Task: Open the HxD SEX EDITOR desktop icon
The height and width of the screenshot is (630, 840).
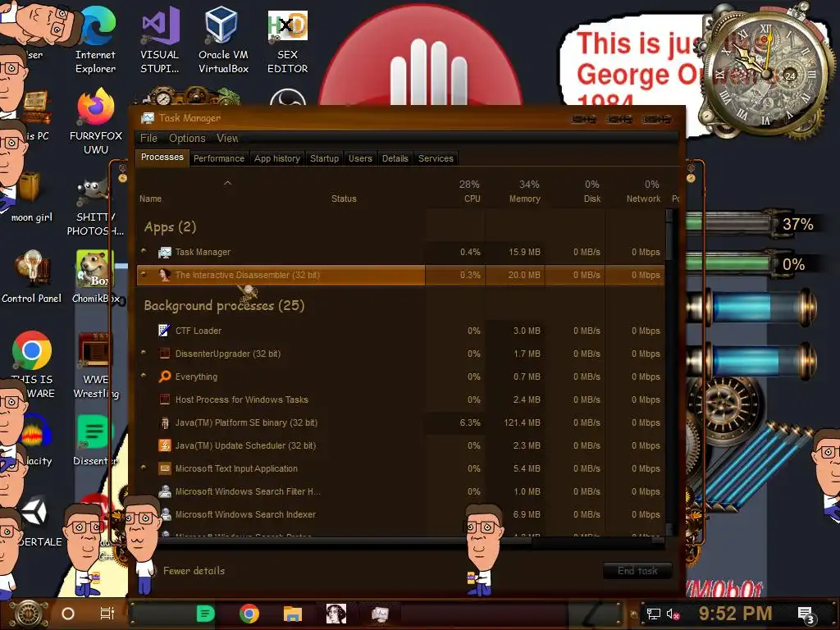Action: click(x=288, y=40)
